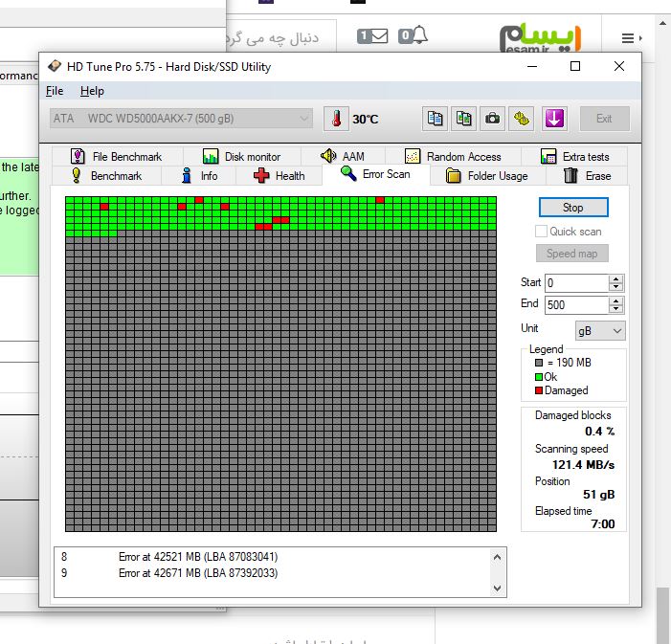Screen dimensions: 671x644
Task: Click the website search field behind the window
Action: (x=281, y=38)
